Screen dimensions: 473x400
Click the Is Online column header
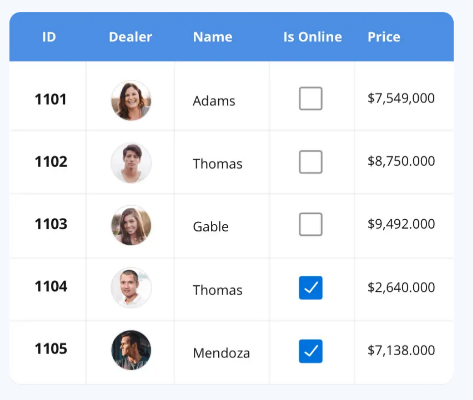tap(313, 37)
